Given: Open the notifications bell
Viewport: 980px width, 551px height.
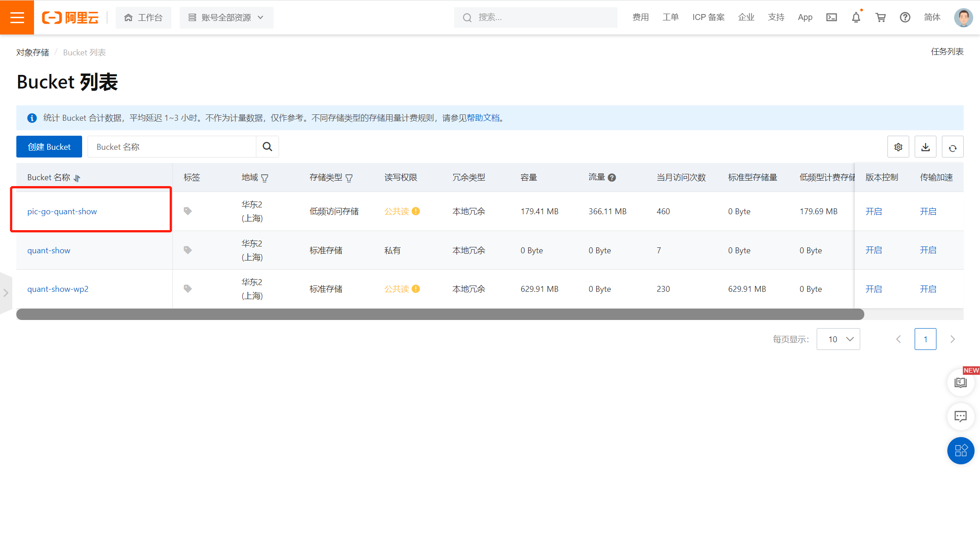Looking at the screenshot, I should coord(856,17).
